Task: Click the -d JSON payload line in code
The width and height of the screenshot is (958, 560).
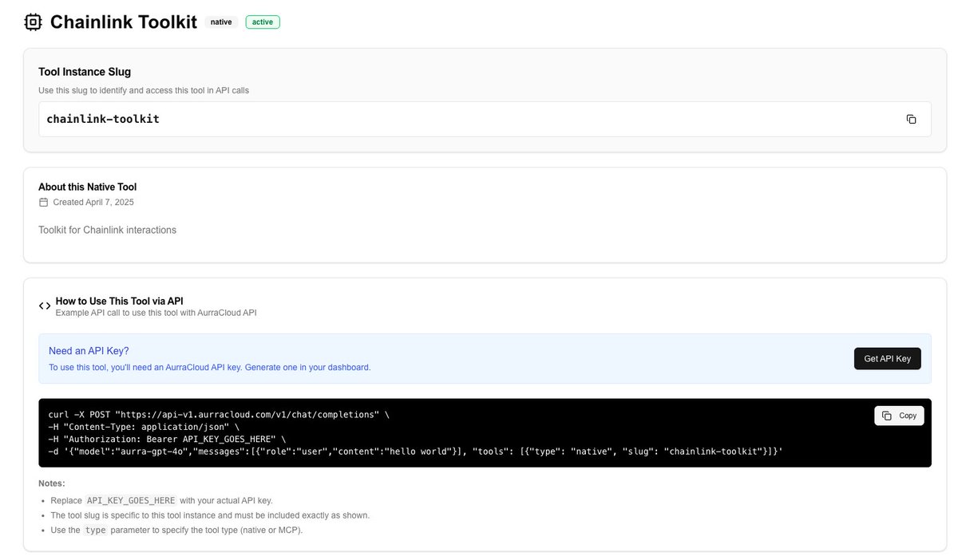Action: pyautogui.click(x=416, y=452)
